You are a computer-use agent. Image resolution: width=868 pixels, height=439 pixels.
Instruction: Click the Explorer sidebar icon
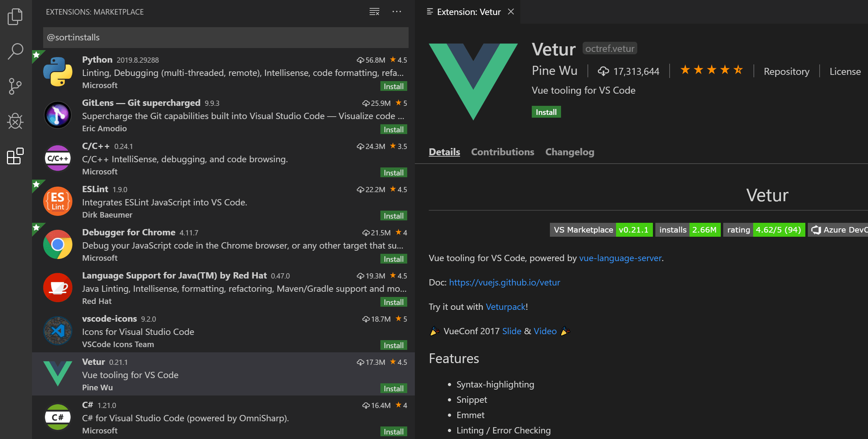[15, 17]
